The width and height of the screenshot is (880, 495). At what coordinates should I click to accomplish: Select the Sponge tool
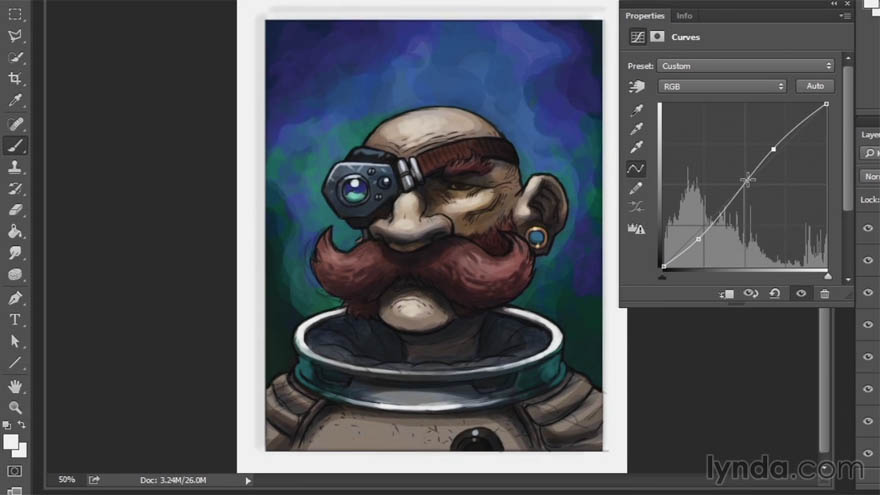(15, 274)
